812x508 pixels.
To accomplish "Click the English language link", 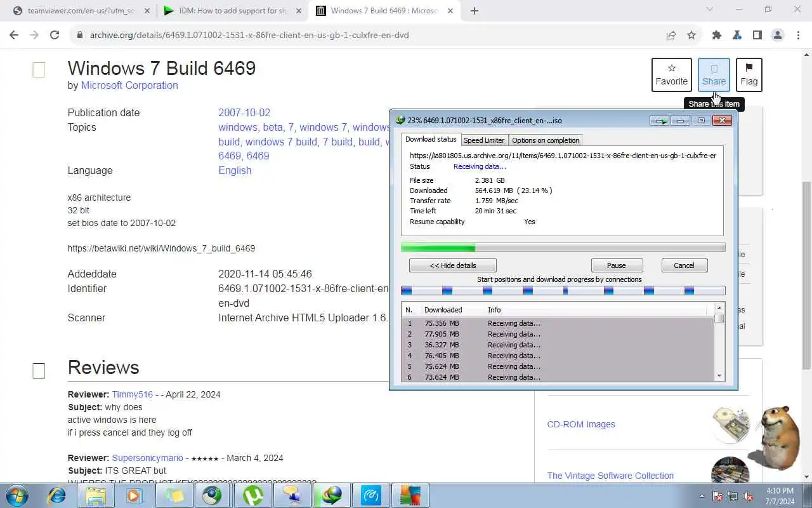I will 235,170.
